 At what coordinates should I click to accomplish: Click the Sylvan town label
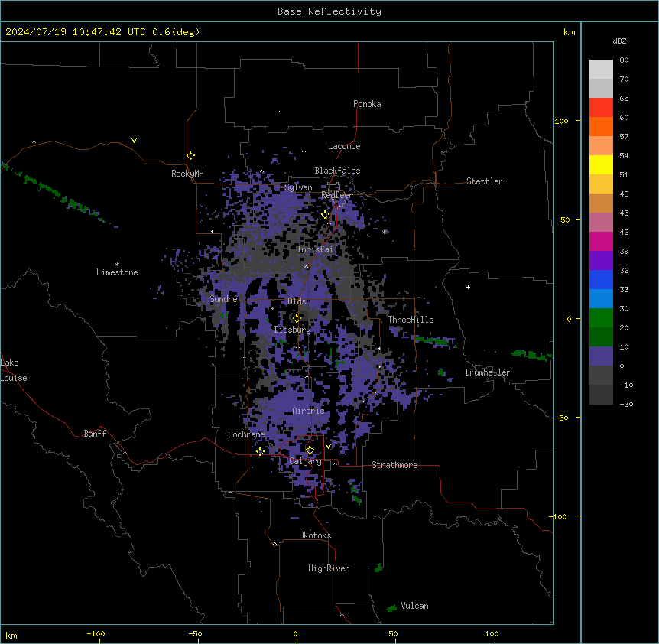(298, 187)
